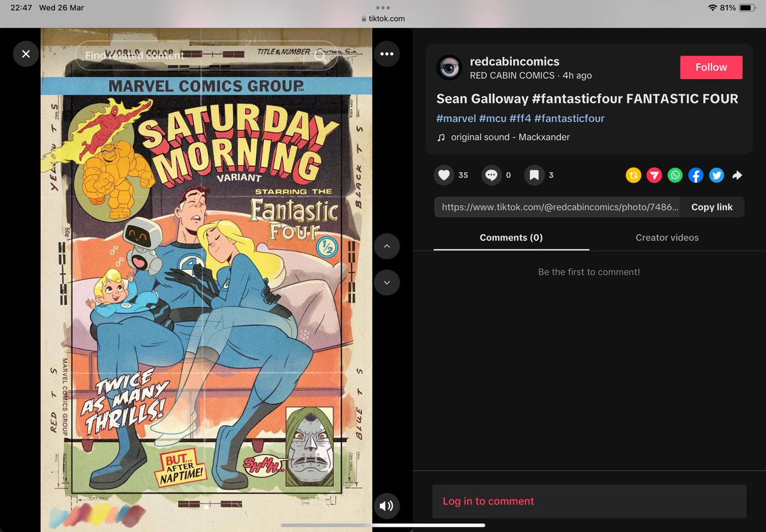Open the blue #fantasticfour hashtag
The image size is (766, 532).
coord(569,118)
